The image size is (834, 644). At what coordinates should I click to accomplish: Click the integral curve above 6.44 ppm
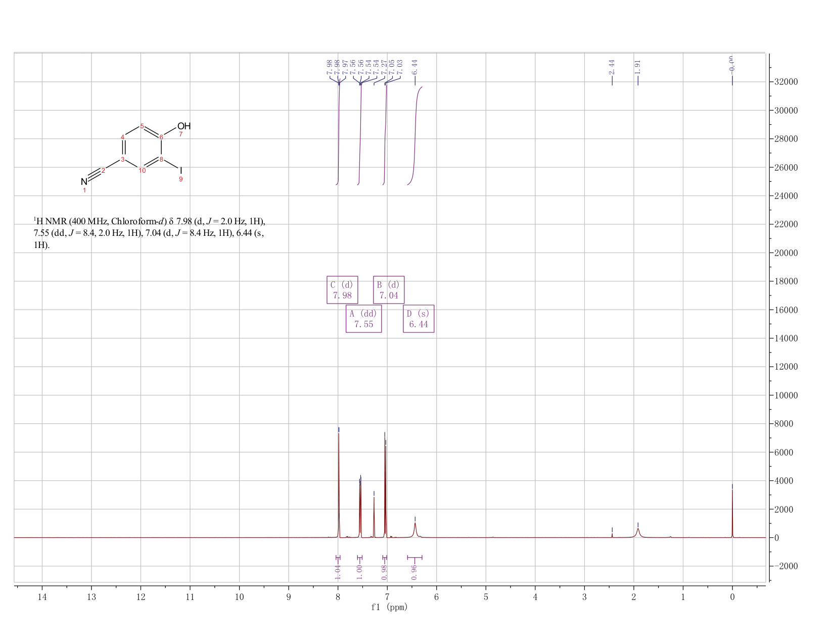pyautogui.click(x=415, y=135)
